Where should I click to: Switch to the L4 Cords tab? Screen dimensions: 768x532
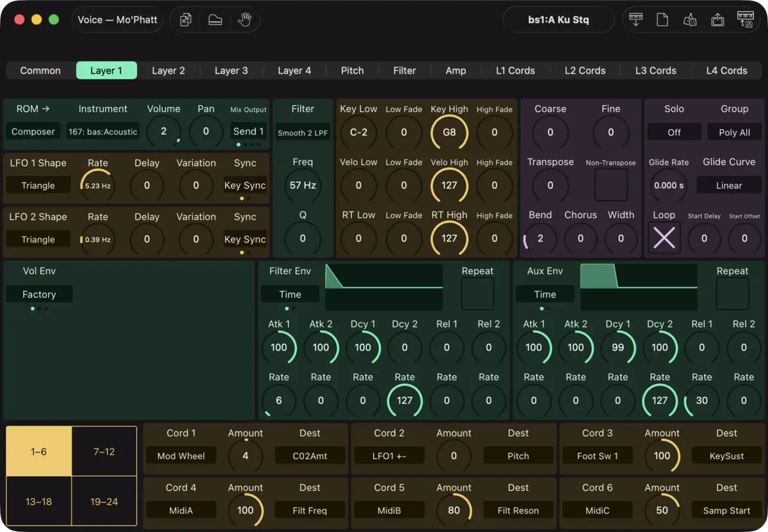726,70
